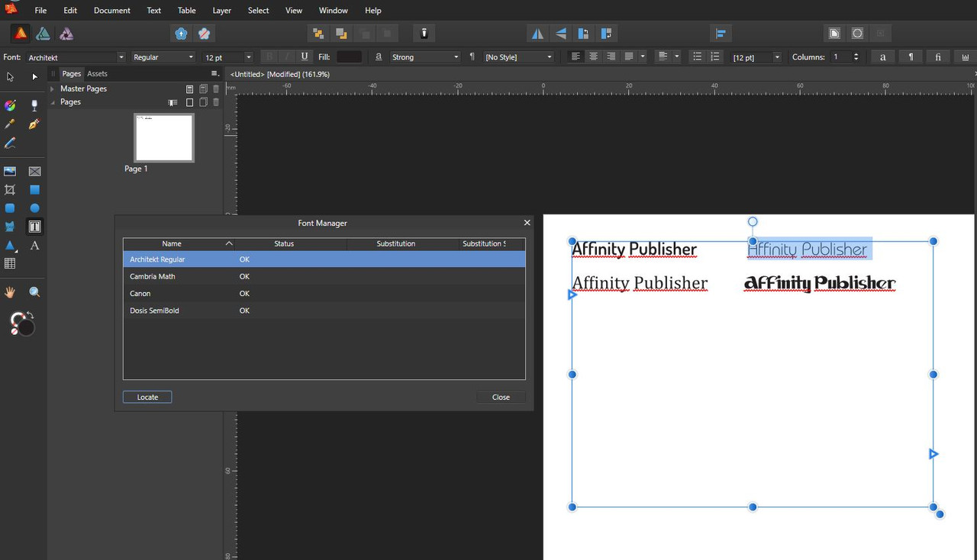Image resolution: width=977 pixels, height=560 pixels.
Task: Switch to the Publisher persona icon
Action: 20,34
